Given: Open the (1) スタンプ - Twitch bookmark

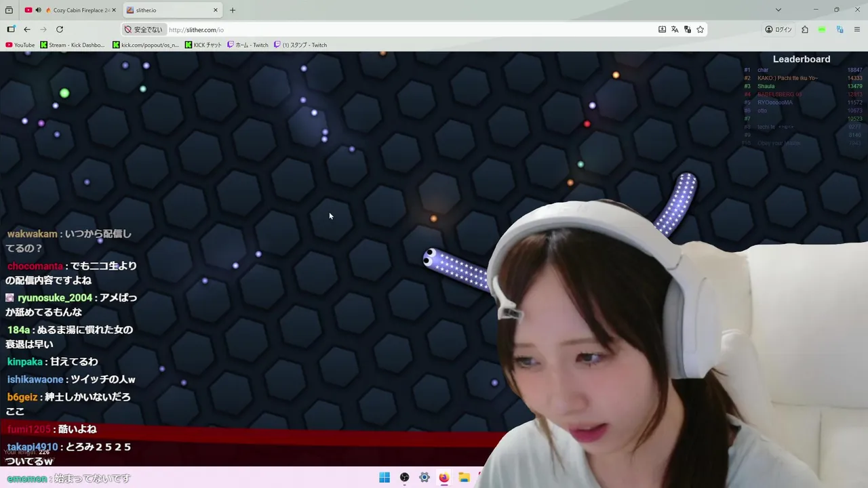Looking at the screenshot, I should tap(300, 45).
